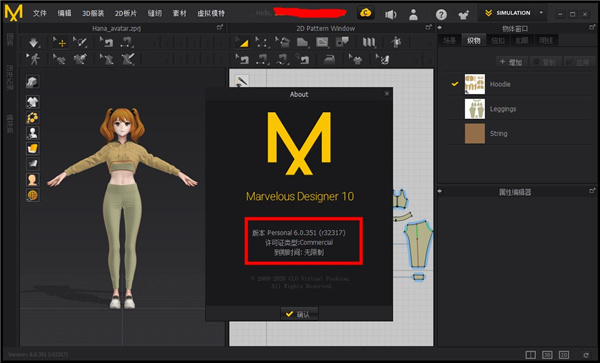The width and height of the screenshot is (600, 363).
Task: Select the Adjust Texture tool in 2D toolbar
Action: 383,59
